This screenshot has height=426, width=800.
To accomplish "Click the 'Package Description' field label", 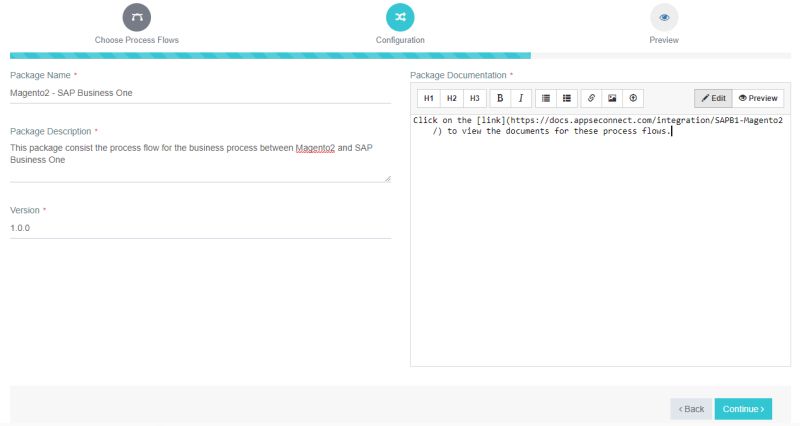I will tap(51, 131).
